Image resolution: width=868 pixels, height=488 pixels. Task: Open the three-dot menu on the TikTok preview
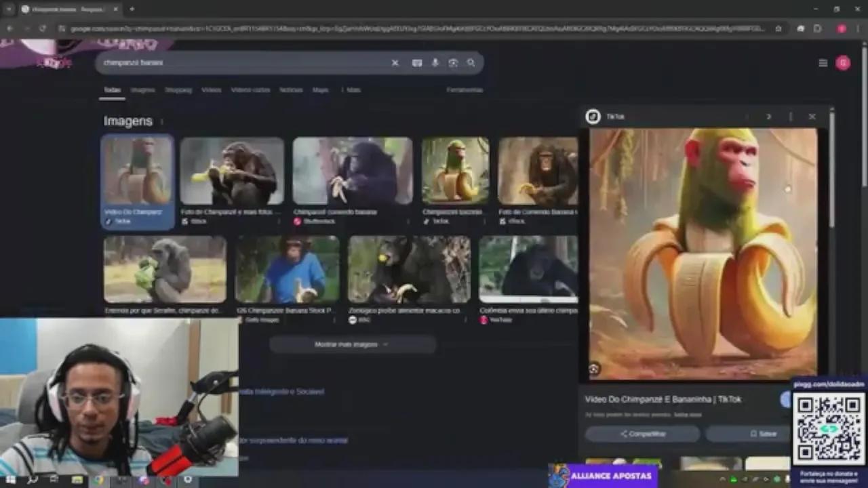coord(790,117)
